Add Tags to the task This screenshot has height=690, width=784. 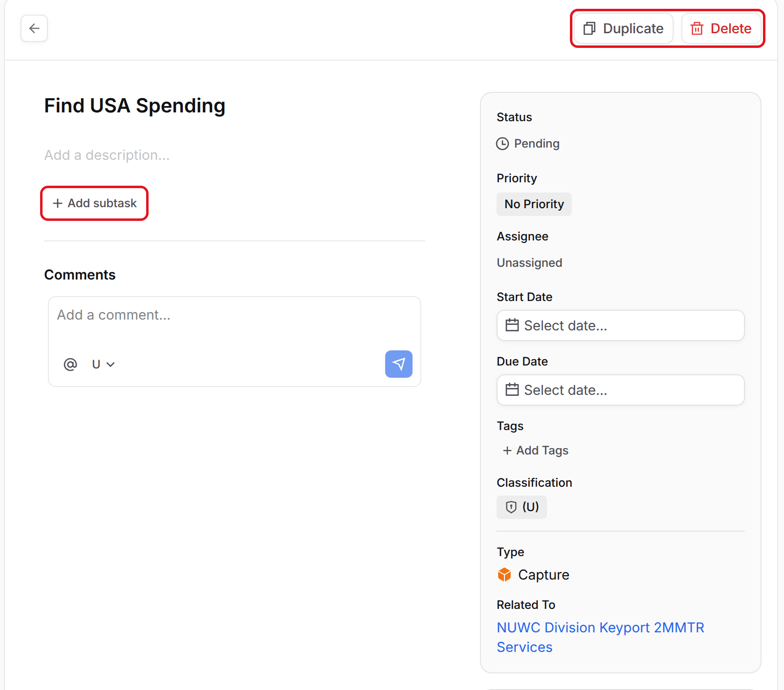point(536,451)
